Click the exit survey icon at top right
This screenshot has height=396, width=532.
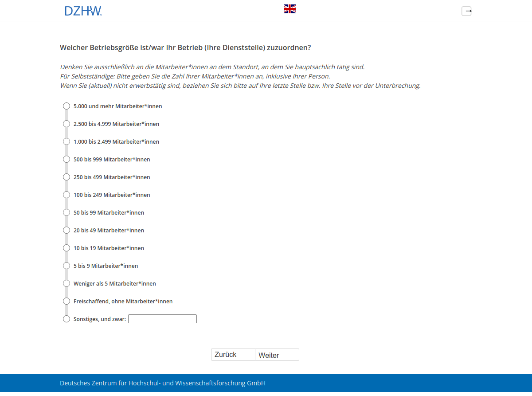tap(466, 11)
